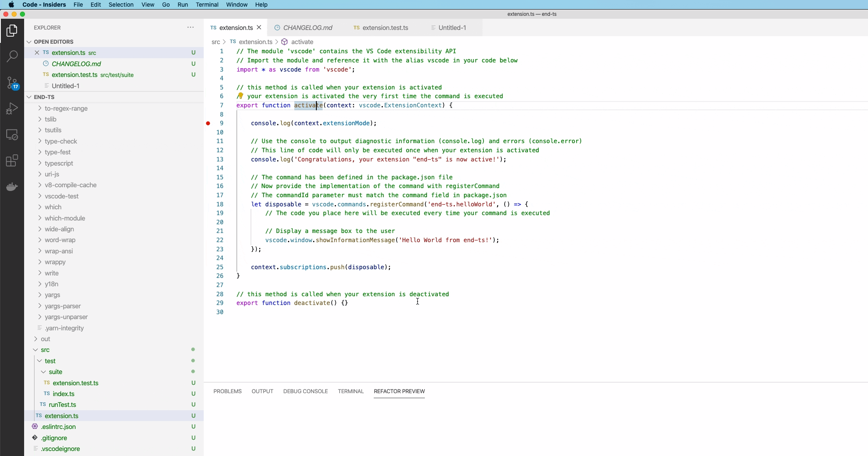Open the Terminal menu in menu bar
The image size is (868, 456).
tap(207, 5)
